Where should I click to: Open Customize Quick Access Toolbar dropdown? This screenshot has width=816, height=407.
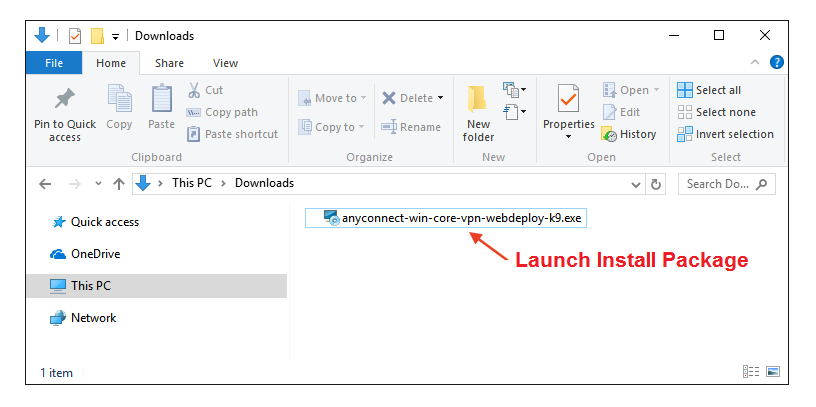[116, 36]
